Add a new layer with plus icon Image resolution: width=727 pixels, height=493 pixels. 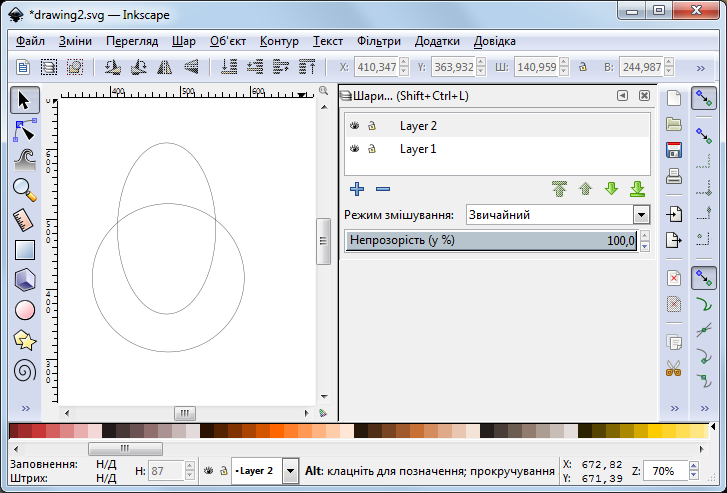(356, 189)
